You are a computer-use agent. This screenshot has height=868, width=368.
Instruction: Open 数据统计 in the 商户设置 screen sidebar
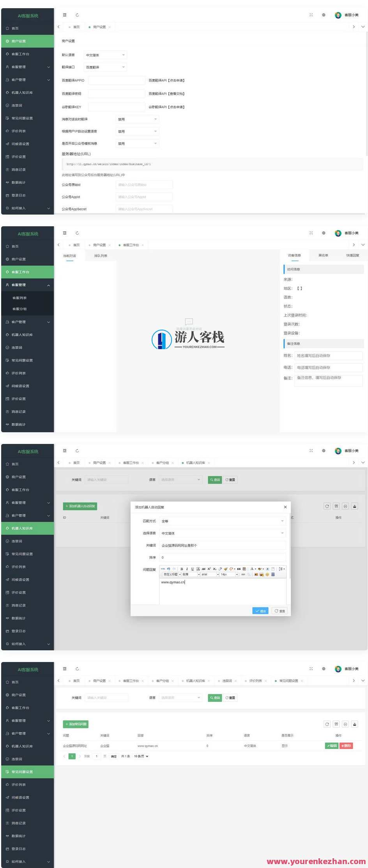(27, 183)
